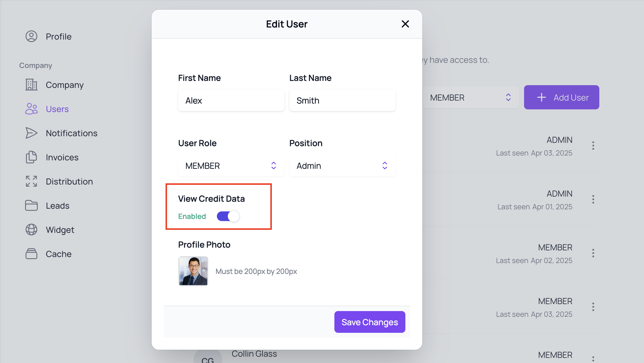Click the Notifications paper plane icon
Screen dimensions: 644x363
point(31,133)
